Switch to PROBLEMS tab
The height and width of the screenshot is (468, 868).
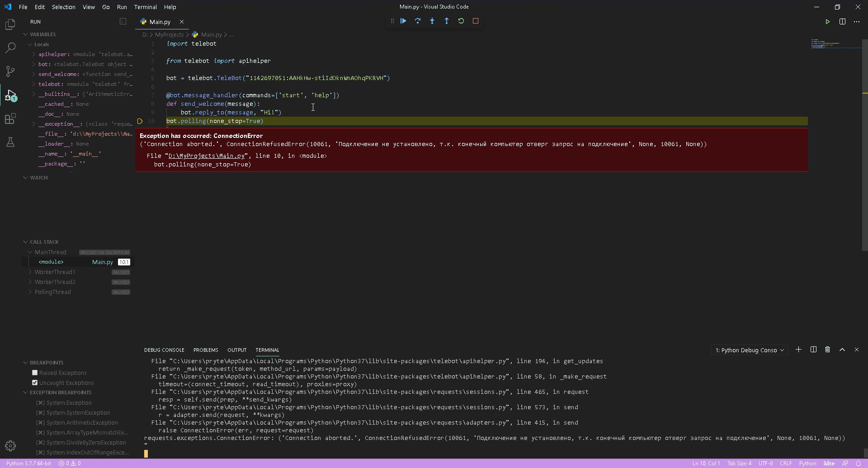pyautogui.click(x=206, y=350)
